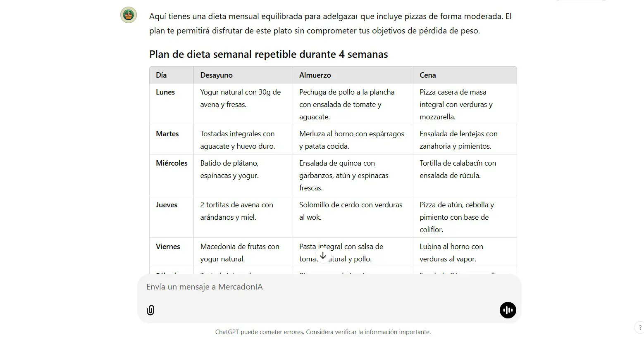Click the 'Almuerzo' column header
This screenshot has height=337, width=644.
(315, 75)
